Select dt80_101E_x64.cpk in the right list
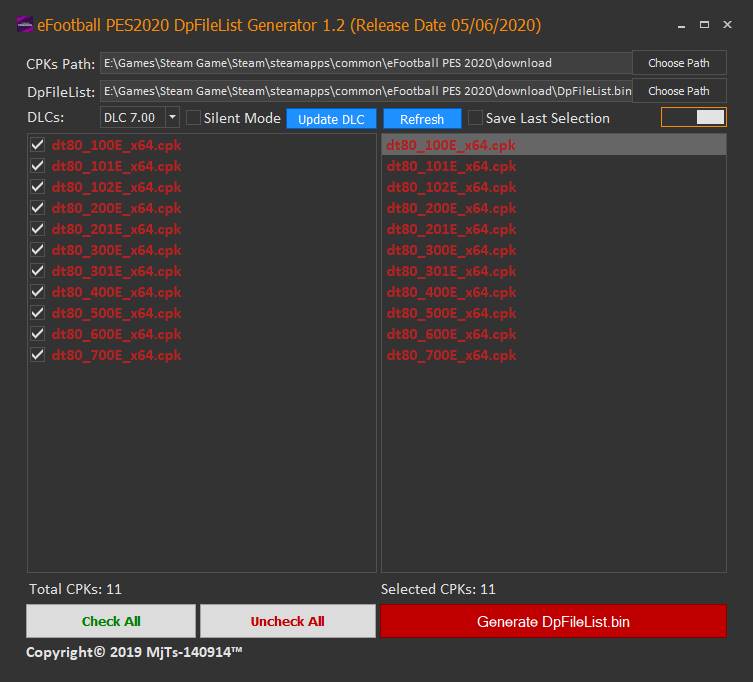 (554, 166)
